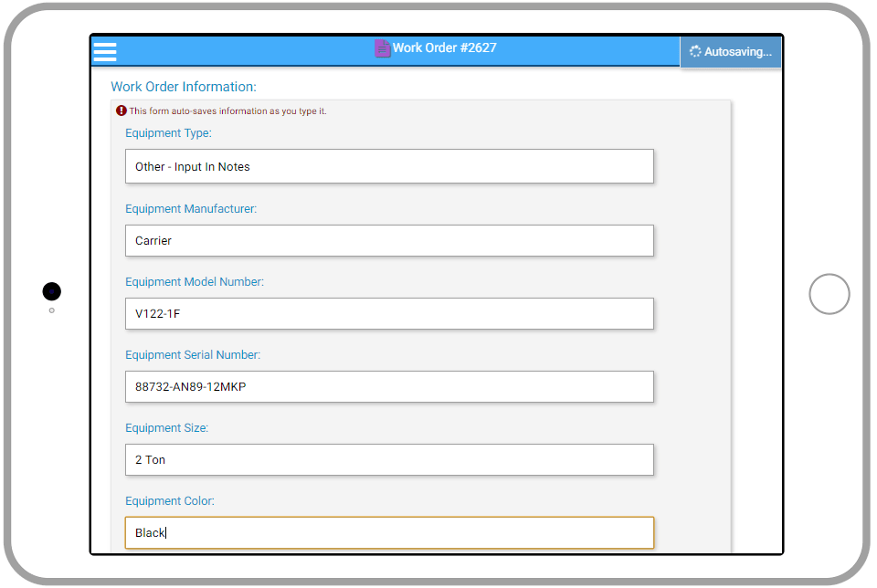Click the Equipment Serial Number label
877x588 pixels.
click(x=192, y=354)
